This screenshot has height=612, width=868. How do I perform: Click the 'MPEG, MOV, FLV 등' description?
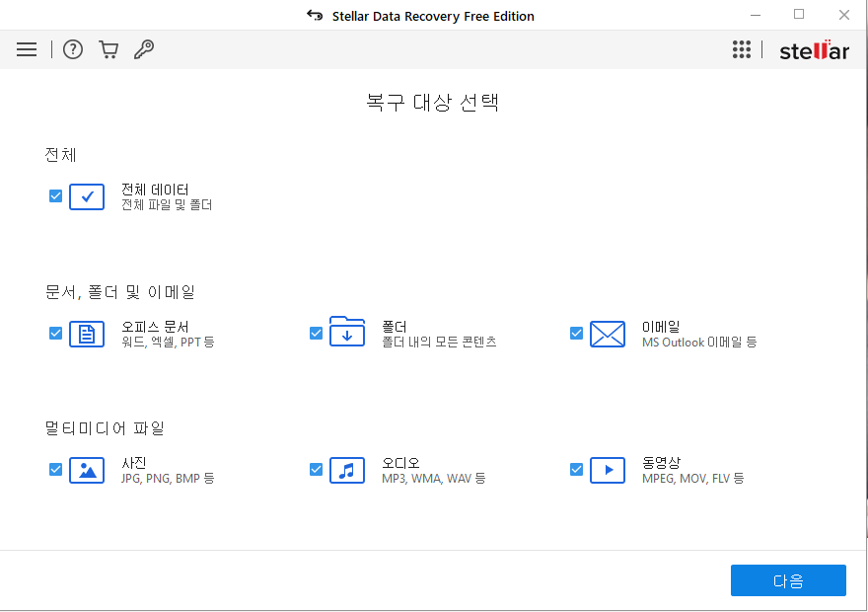(692, 478)
